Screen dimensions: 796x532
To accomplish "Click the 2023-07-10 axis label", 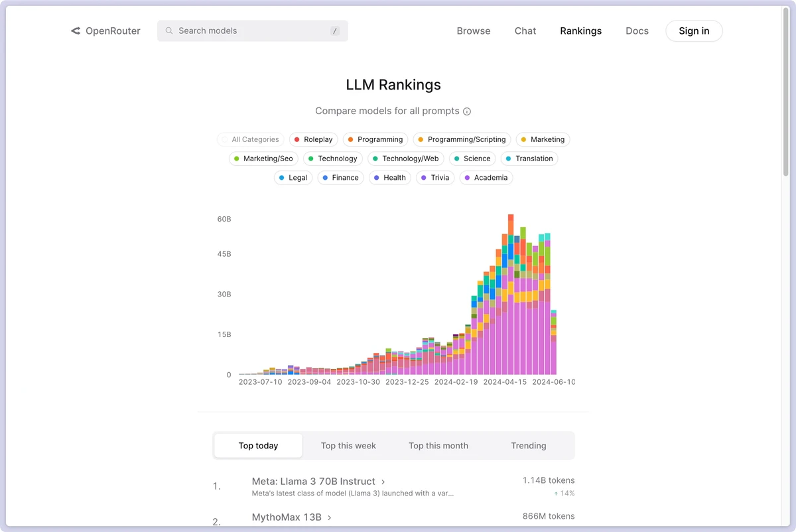I will coord(260,382).
